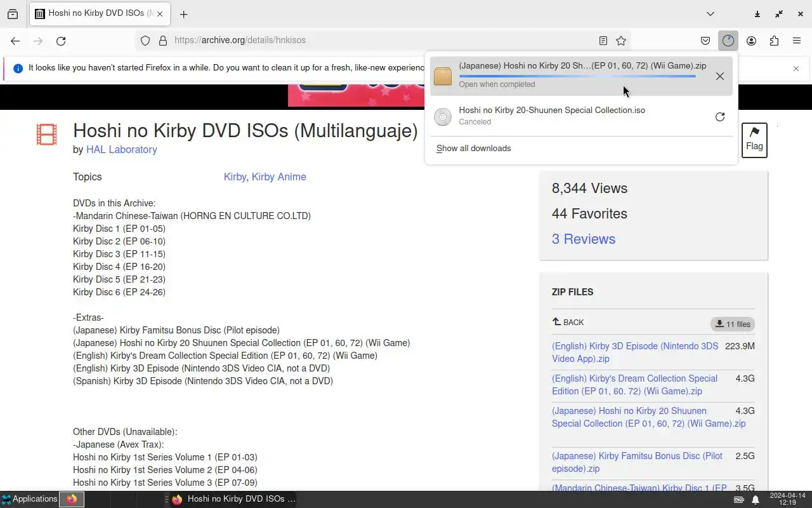Click the ZIP FILES heading

click(x=572, y=292)
